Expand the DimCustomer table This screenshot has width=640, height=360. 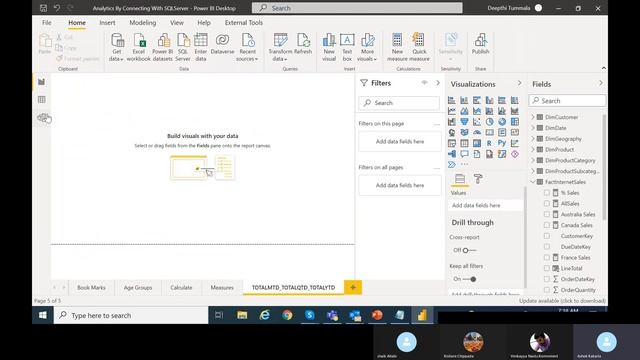pyautogui.click(x=533, y=117)
